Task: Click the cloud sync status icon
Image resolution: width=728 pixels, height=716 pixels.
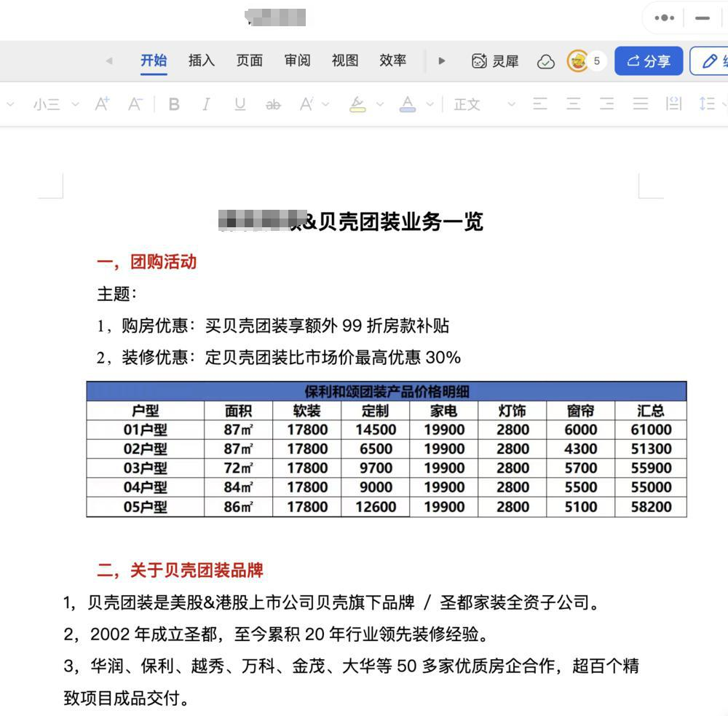Action: coord(545,61)
